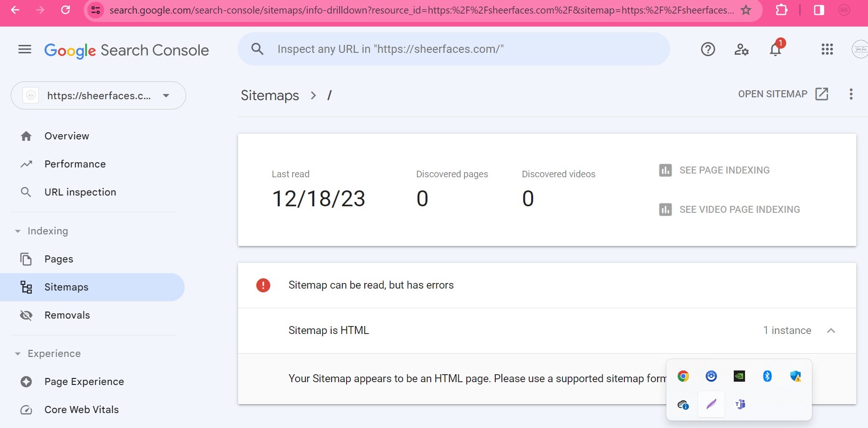Click the Sitemap is HTML error row
Image resolution: width=868 pixels, height=428 pixels.
point(547,331)
